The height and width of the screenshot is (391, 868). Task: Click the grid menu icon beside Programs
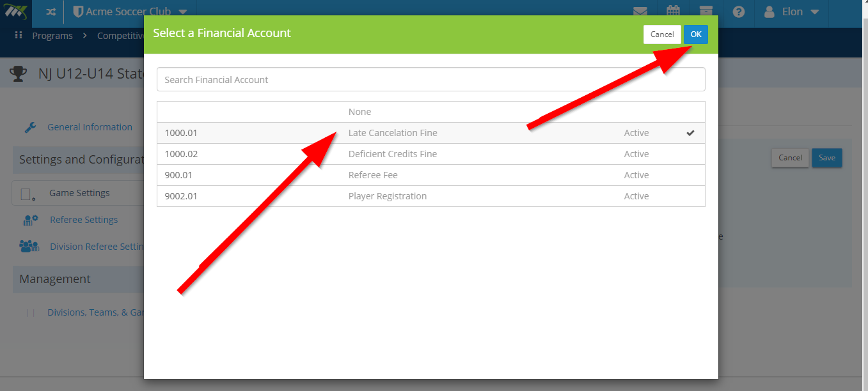pyautogui.click(x=19, y=35)
